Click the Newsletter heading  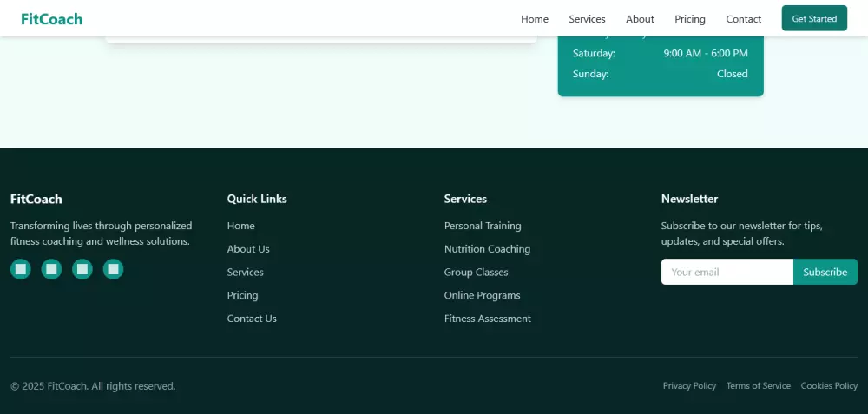[x=690, y=199]
